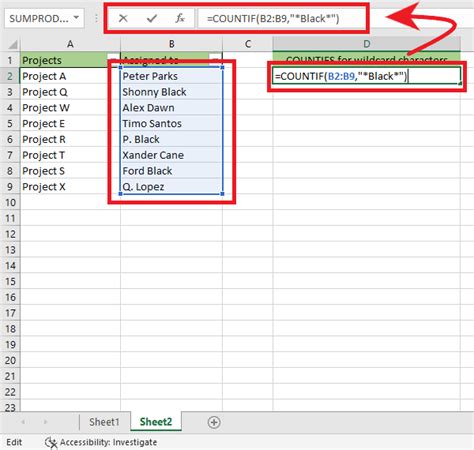Select cell containing Project T

tap(70, 155)
